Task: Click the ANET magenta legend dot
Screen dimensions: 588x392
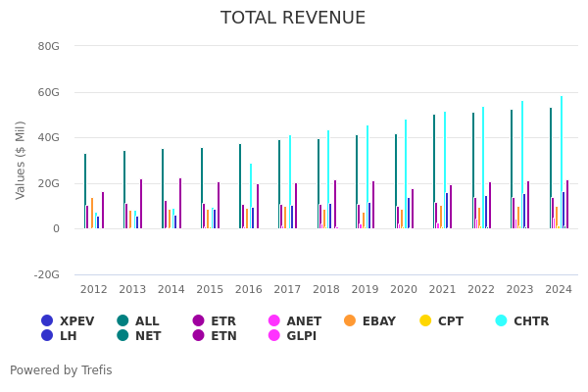Action: 274,320
